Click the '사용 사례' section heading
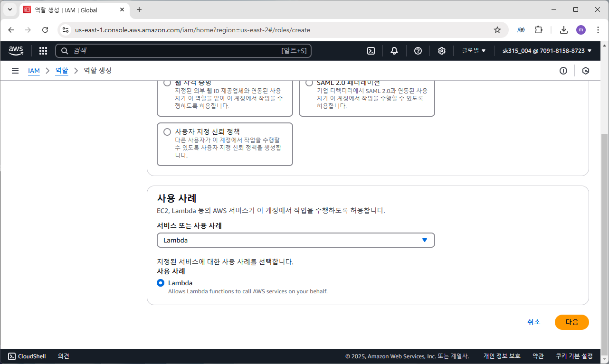This screenshot has height=364, width=609. point(177,198)
